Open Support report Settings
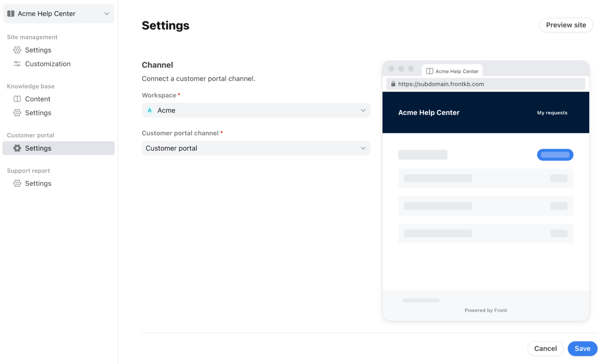This screenshot has height=364, width=604. click(x=59, y=183)
